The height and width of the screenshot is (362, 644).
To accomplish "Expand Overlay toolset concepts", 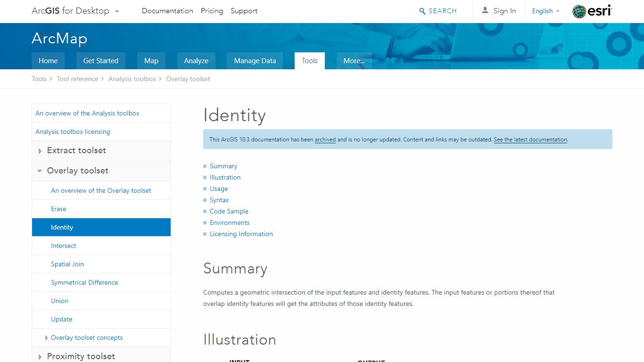I will (46, 338).
